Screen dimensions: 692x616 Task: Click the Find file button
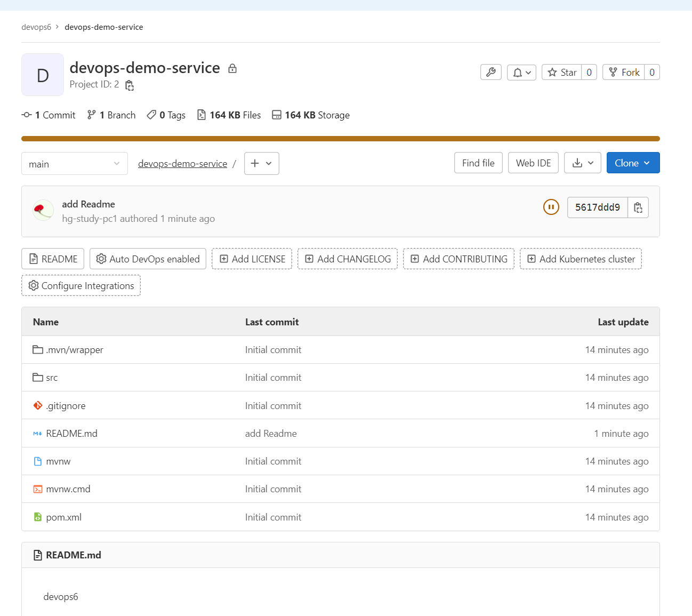478,163
